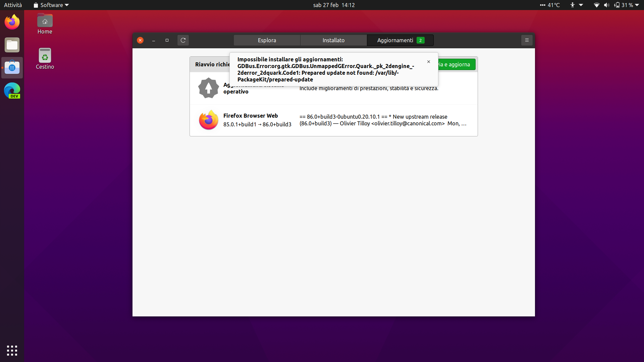The image size is (644, 362).
Task: Select the Firefox Browser Web update row
Action: [334, 120]
